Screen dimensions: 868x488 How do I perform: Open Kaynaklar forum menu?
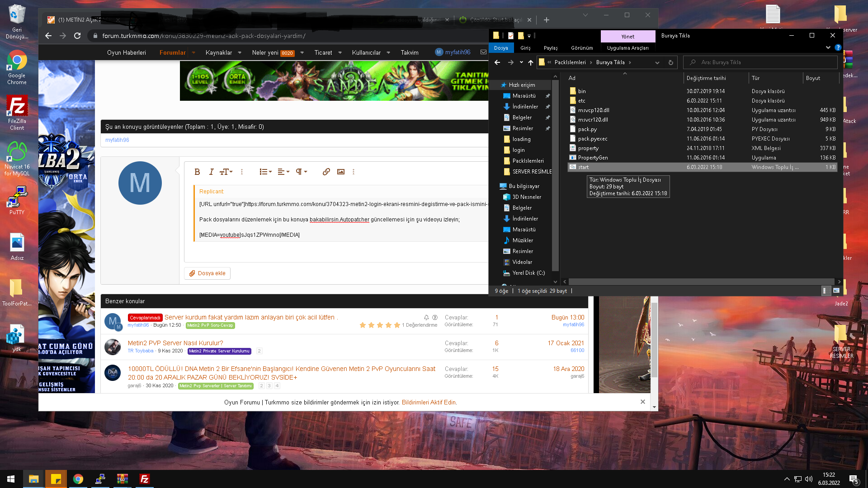point(219,52)
